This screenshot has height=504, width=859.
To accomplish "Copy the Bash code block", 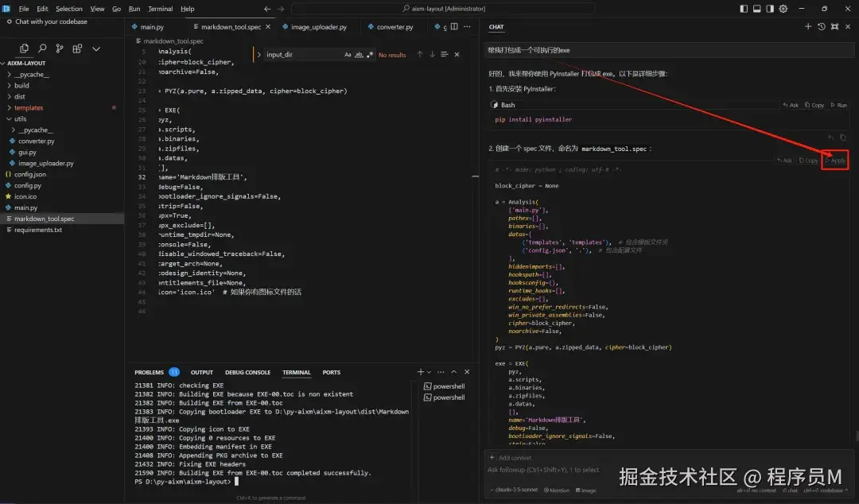I will [x=814, y=105].
